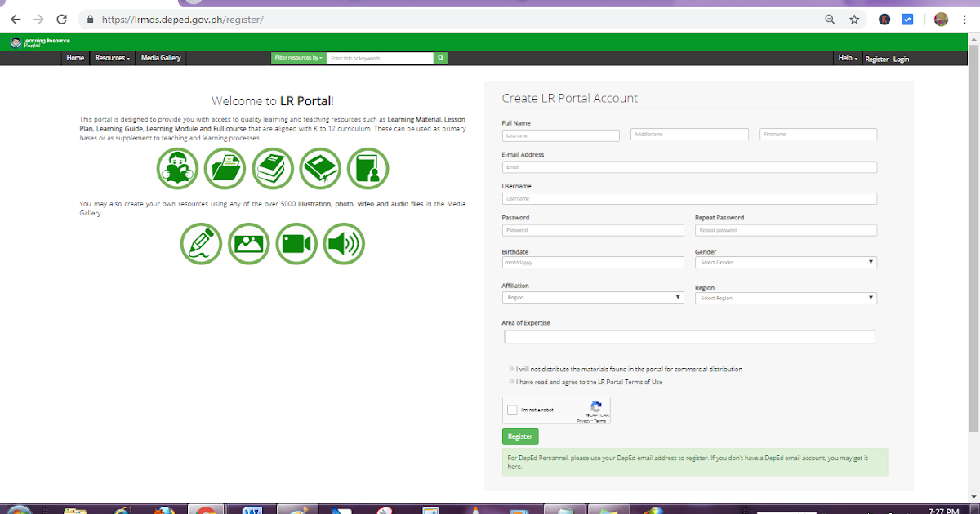Check the no commercial distribution agreement

click(x=511, y=368)
